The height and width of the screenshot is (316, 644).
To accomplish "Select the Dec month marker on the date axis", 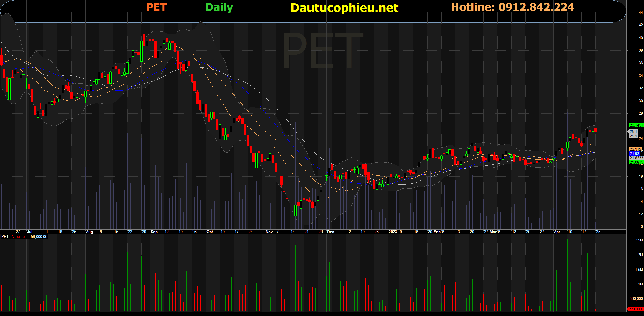I will 330,232.
